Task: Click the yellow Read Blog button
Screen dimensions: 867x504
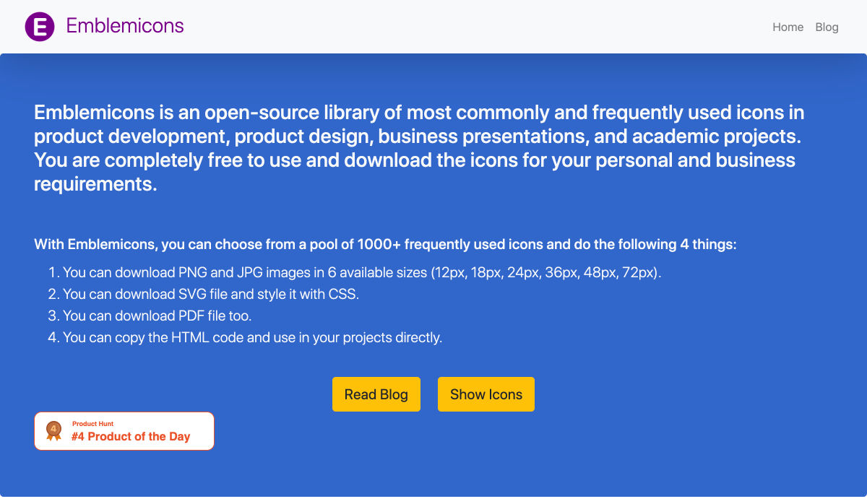Action: click(376, 394)
